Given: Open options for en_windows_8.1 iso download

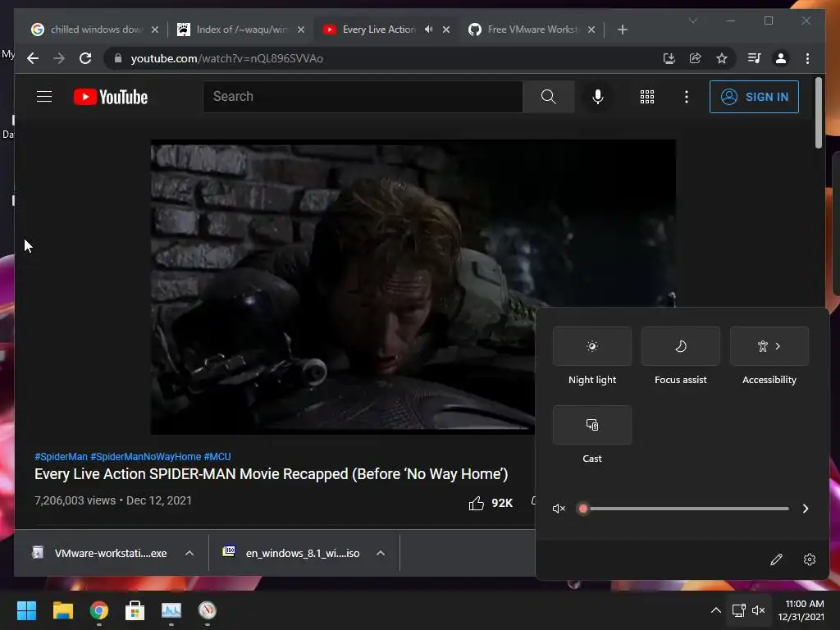Looking at the screenshot, I should [381, 553].
